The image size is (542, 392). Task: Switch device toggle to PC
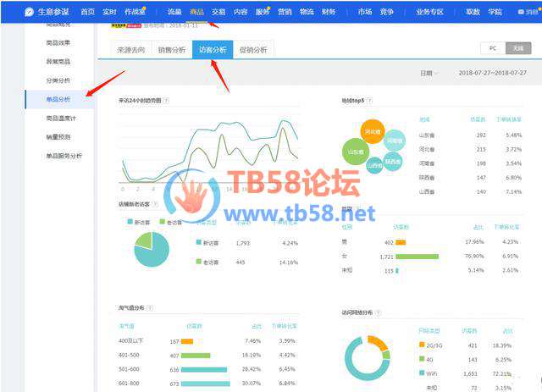pos(493,49)
